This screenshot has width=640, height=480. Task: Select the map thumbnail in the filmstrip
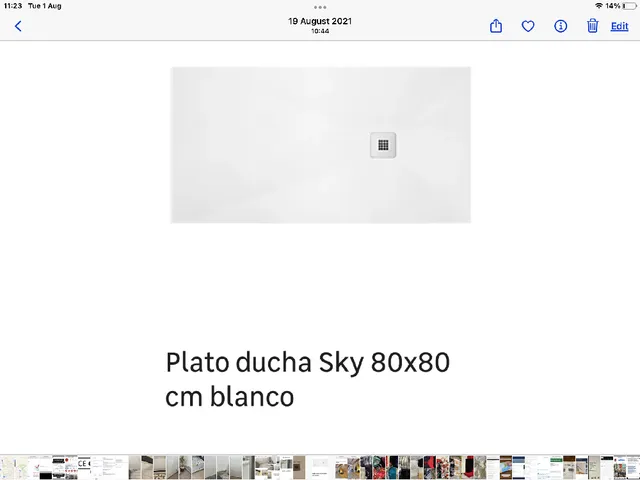pos(7,467)
